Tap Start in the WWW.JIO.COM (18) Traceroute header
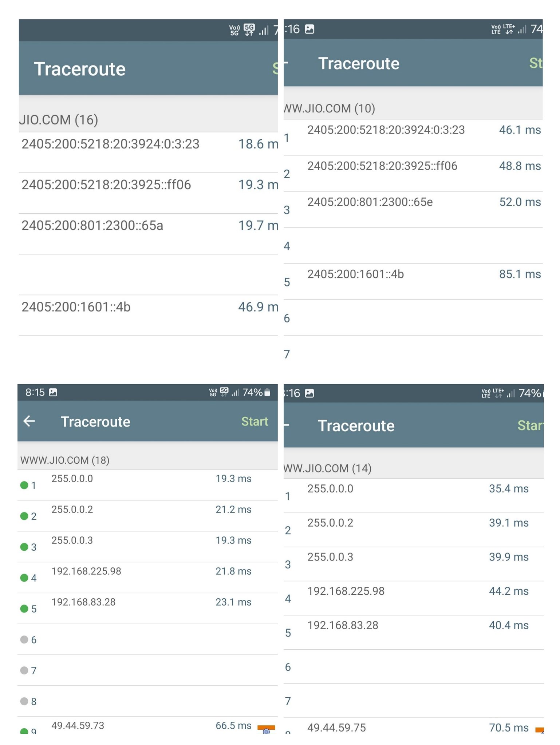 click(255, 421)
